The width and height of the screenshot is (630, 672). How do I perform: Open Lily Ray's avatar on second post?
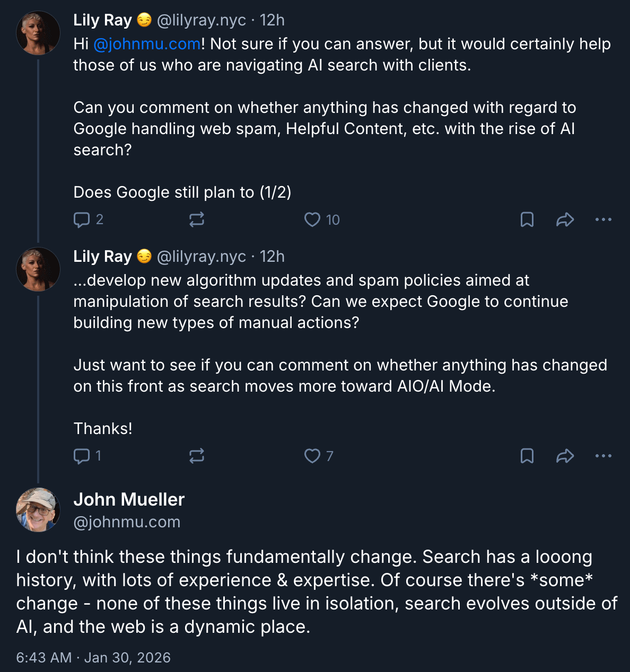(38, 269)
